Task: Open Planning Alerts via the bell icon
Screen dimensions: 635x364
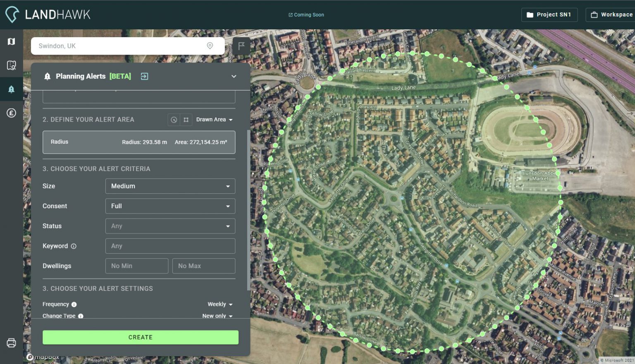Action: (11, 89)
